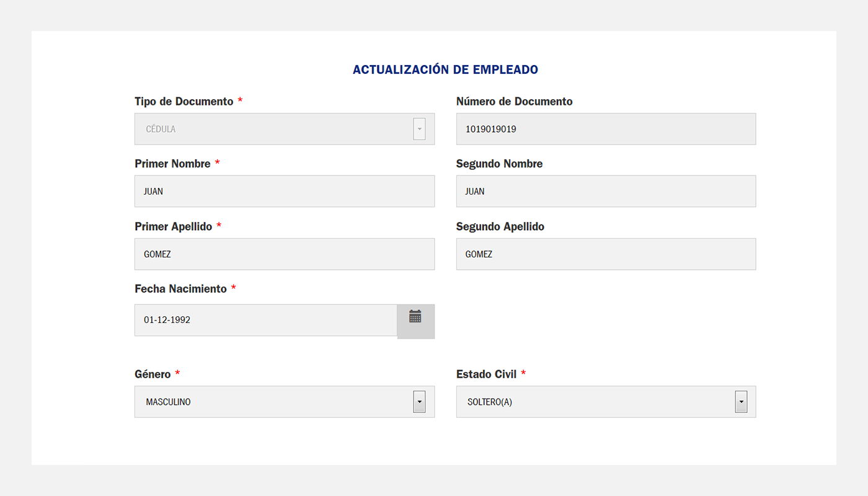The height and width of the screenshot is (496, 868).
Task: Select the Primer Apellido text box
Action: (x=284, y=254)
